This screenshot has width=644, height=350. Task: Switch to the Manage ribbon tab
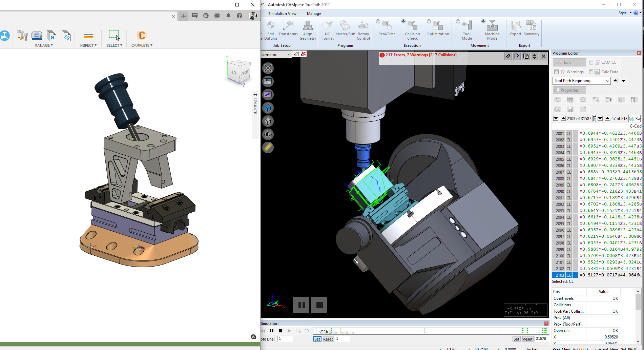click(314, 14)
